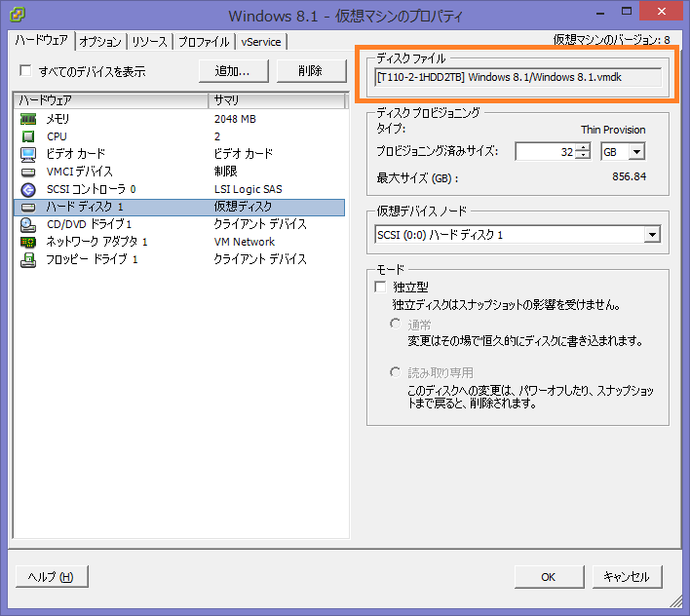
Task: Click the VM version (仮想マシンのバージョン: 8) text
Action: point(612,40)
